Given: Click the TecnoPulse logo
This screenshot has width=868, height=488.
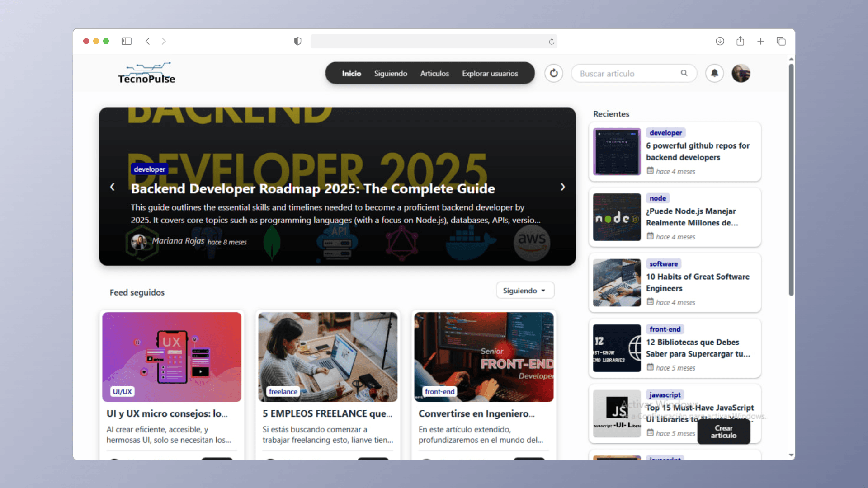Looking at the screenshot, I should click(146, 73).
